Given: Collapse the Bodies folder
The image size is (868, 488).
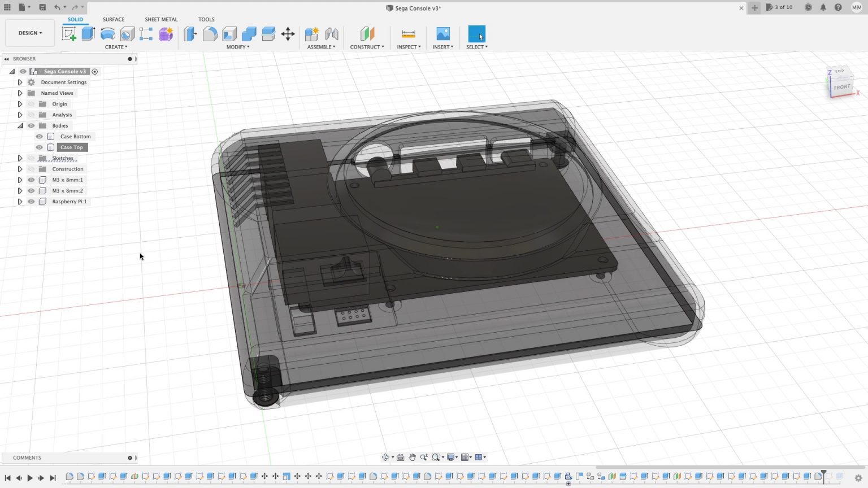Looking at the screenshot, I should point(20,125).
